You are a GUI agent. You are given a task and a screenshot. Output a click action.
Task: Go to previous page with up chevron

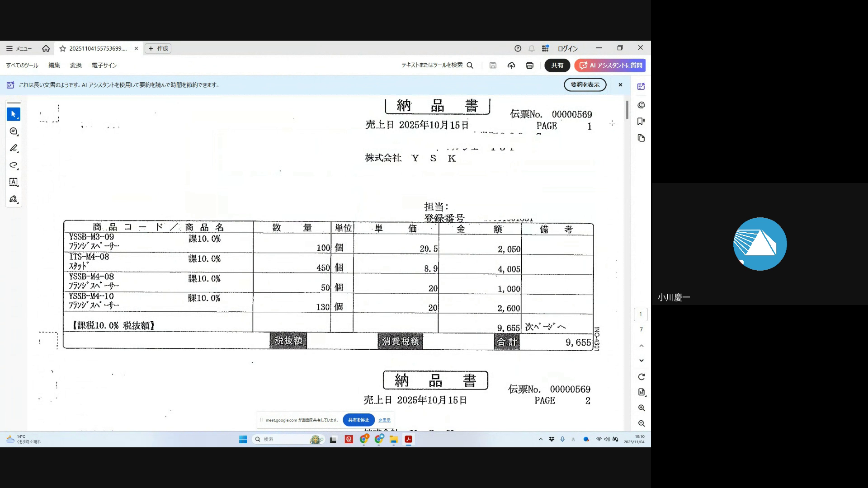pyautogui.click(x=641, y=346)
